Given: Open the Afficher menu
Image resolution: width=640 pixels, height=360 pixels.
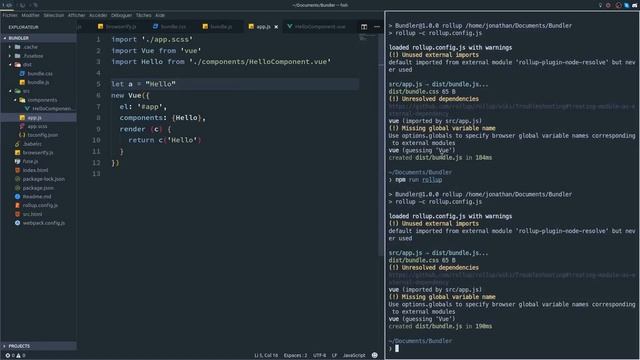Looking at the screenshot, I should tap(76, 15).
